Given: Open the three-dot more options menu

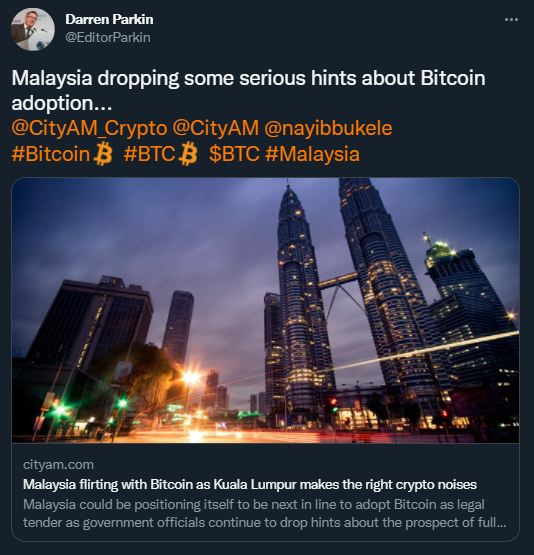Looking at the screenshot, I should coord(511,19).
